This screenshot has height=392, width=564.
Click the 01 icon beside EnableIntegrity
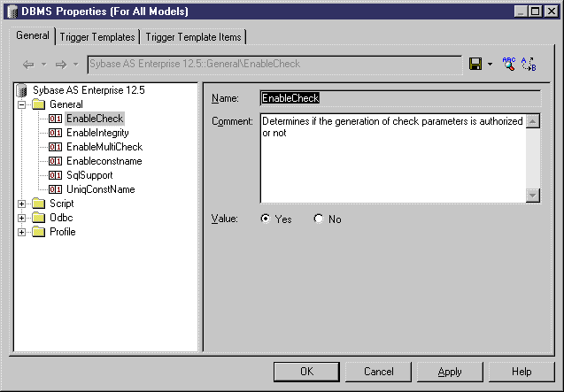pyautogui.click(x=55, y=133)
